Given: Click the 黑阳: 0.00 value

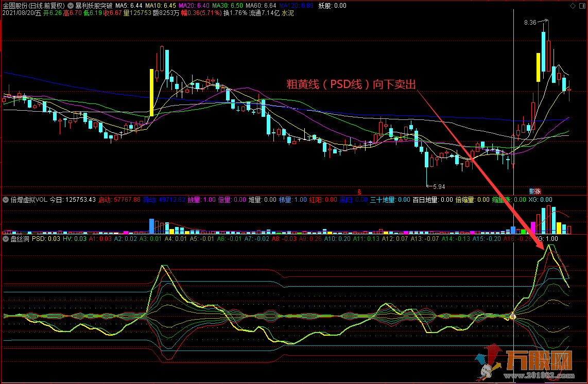Looking at the screenshot, I should click(x=354, y=200).
